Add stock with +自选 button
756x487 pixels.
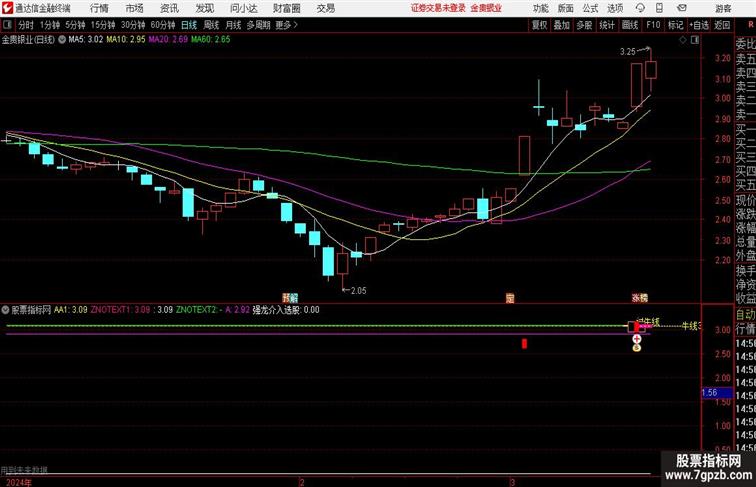click(699, 25)
